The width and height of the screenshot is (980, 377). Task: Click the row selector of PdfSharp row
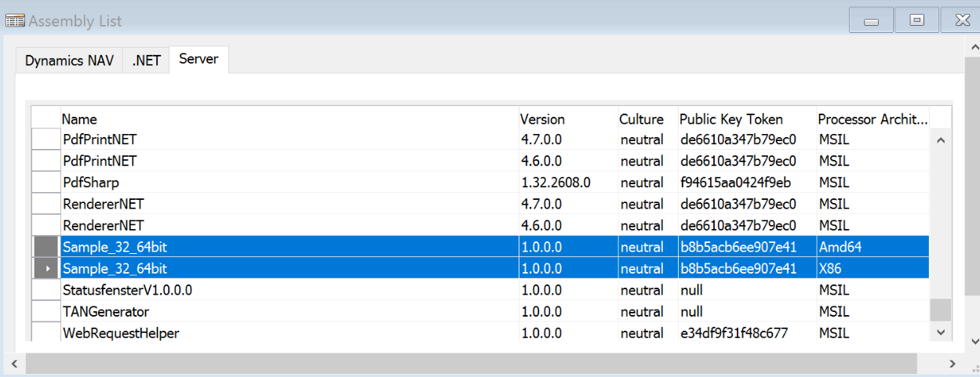click(46, 183)
